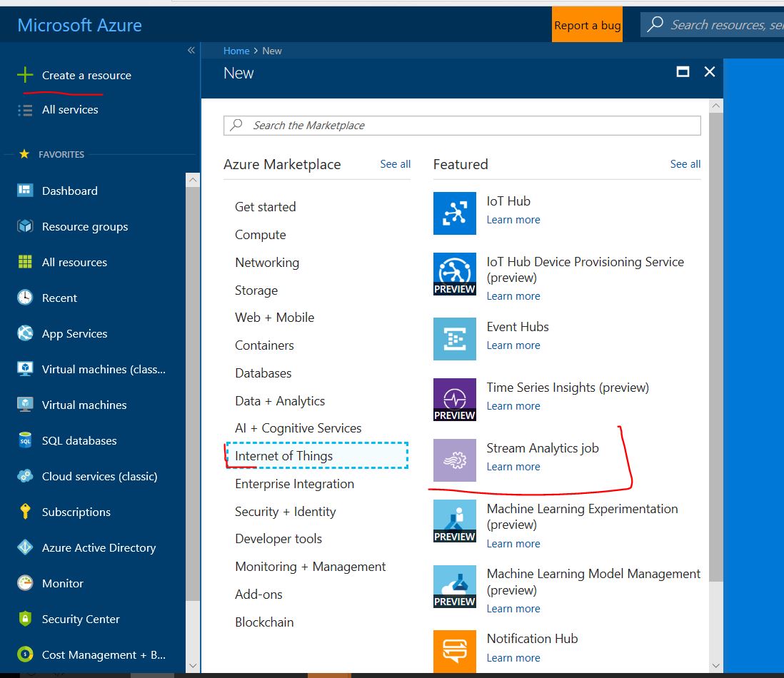Click the Azure Active Directory icon
This screenshot has height=678, width=784.
click(x=25, y=547)
